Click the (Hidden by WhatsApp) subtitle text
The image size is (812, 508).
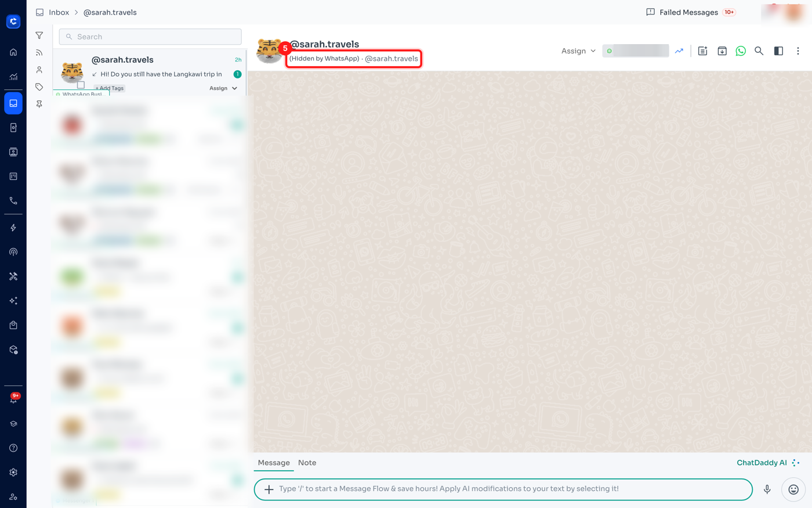click(x=324, y=59)
